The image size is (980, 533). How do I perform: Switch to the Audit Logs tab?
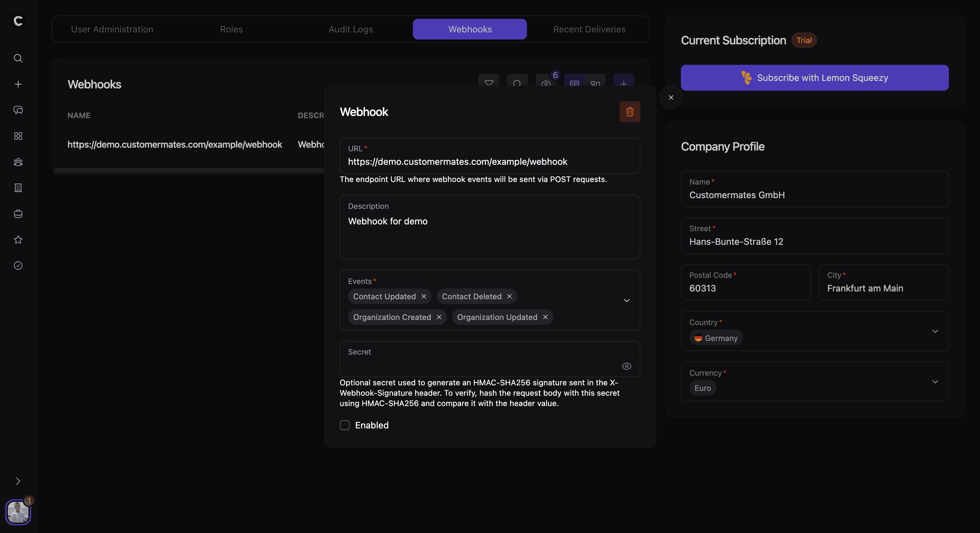point(350,29)
